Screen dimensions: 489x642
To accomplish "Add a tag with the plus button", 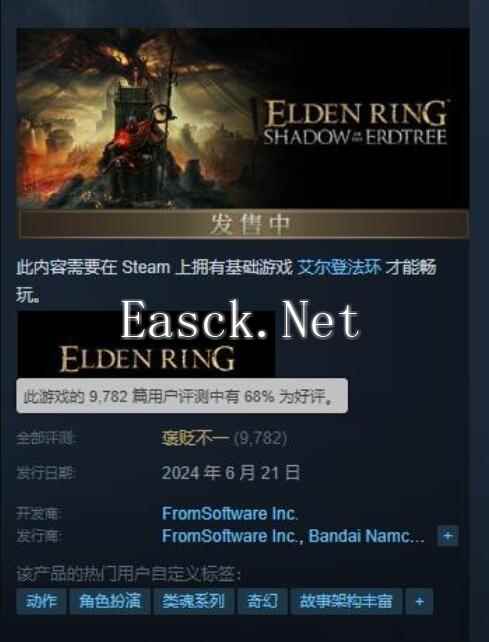I will pos(419,601).
